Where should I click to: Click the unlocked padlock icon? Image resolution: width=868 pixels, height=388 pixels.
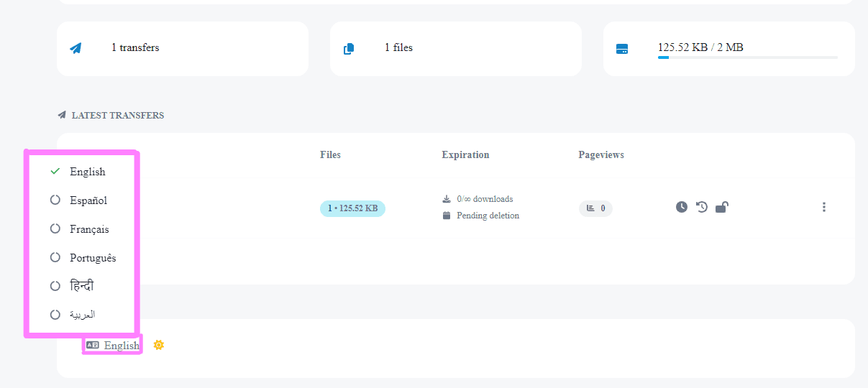(722, 207)
